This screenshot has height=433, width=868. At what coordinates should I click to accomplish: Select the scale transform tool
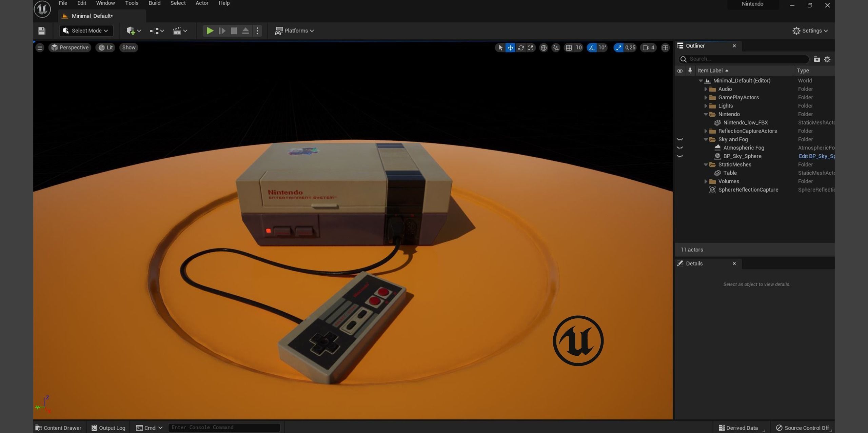(x=531, y=48)
